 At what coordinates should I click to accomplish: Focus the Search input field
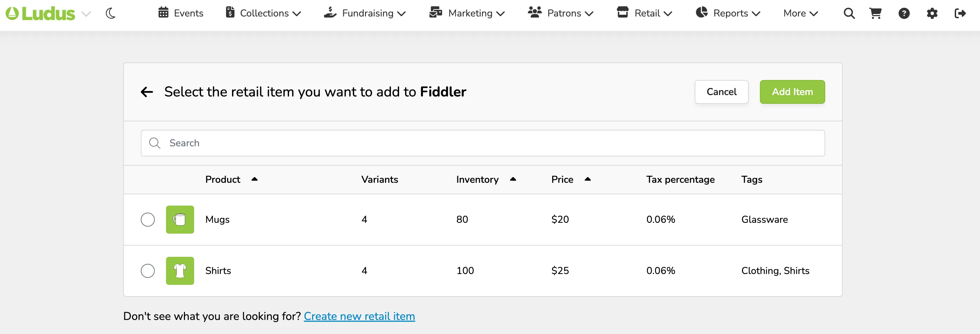click(x=482, y=143)
